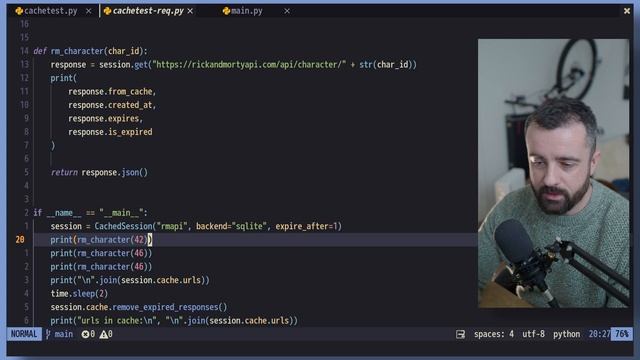Viewport: 640px width, 360px height.
Task: Select the cachetest-req.py tab
Action: (148, 11)
